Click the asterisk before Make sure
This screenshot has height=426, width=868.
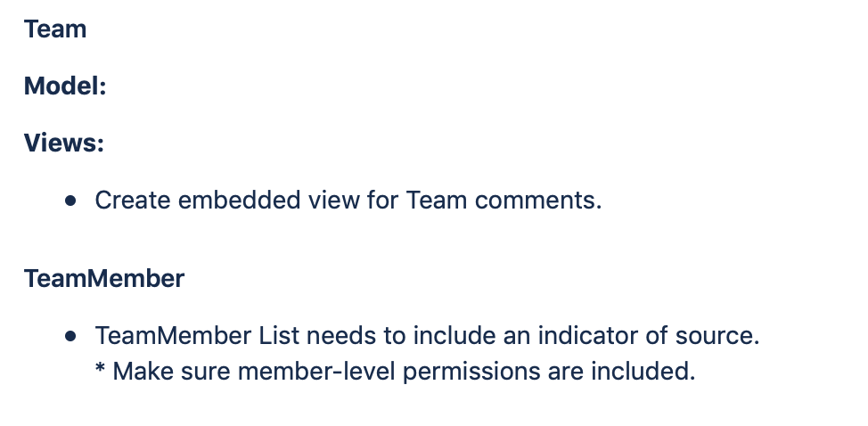click(x=100, y=367)
